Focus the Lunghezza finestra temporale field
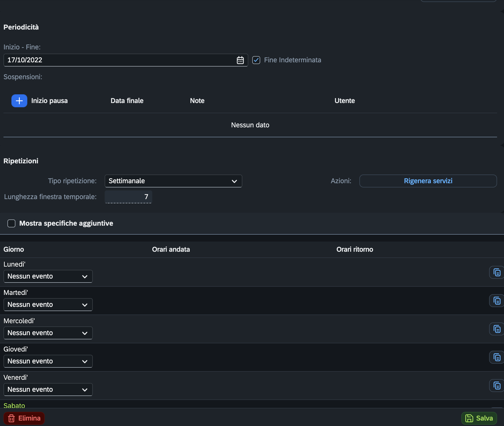504x426 pixels. pos(128,197)
